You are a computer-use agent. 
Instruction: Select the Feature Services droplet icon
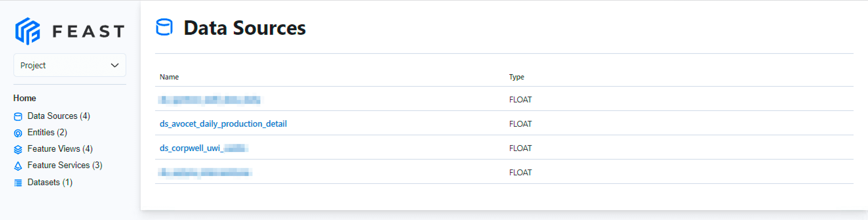[18, 166]
